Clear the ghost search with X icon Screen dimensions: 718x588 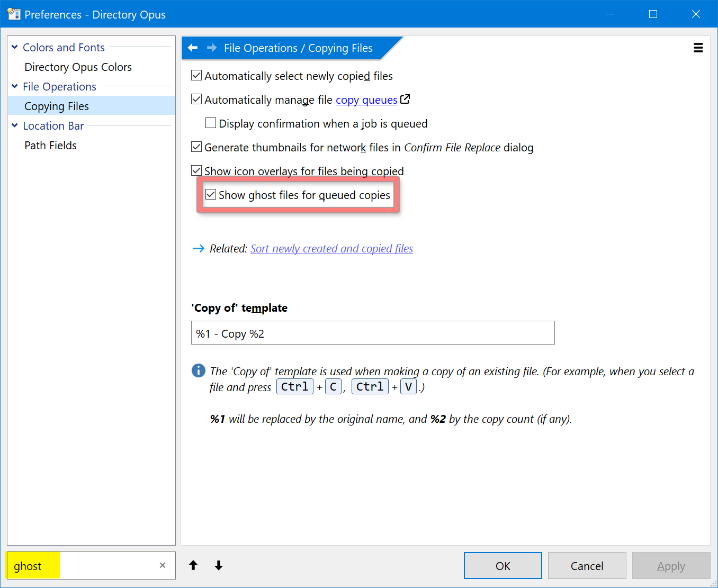(x=163, y=565)
